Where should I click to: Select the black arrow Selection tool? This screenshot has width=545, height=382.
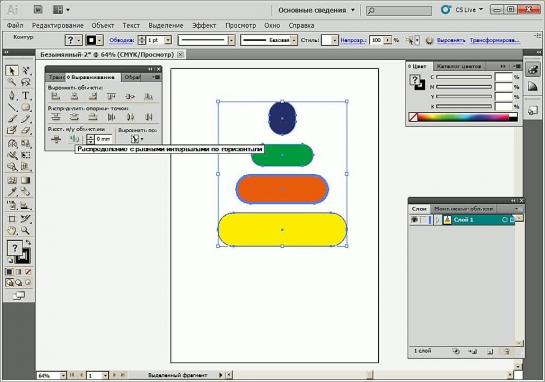[x=11, y=71]
